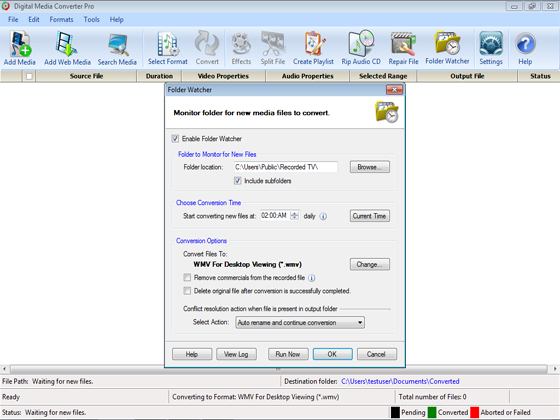Screen dimensions: 560x420
Task: Click the Status column header
Action: (x=540, y=76)
